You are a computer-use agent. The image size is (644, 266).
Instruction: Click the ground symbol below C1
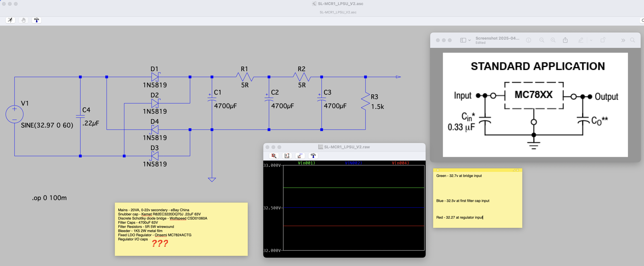212,180
